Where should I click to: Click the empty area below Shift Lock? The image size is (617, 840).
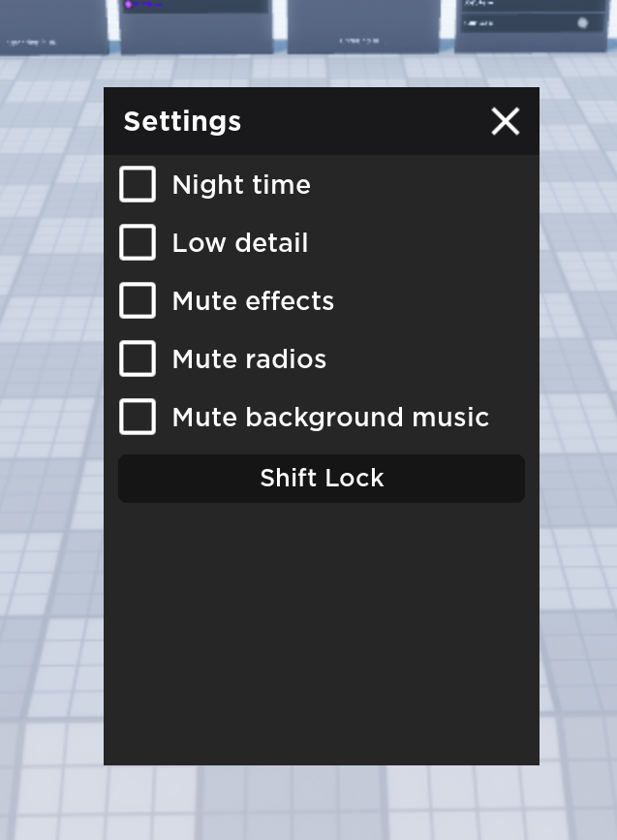[x=322, y=630]
